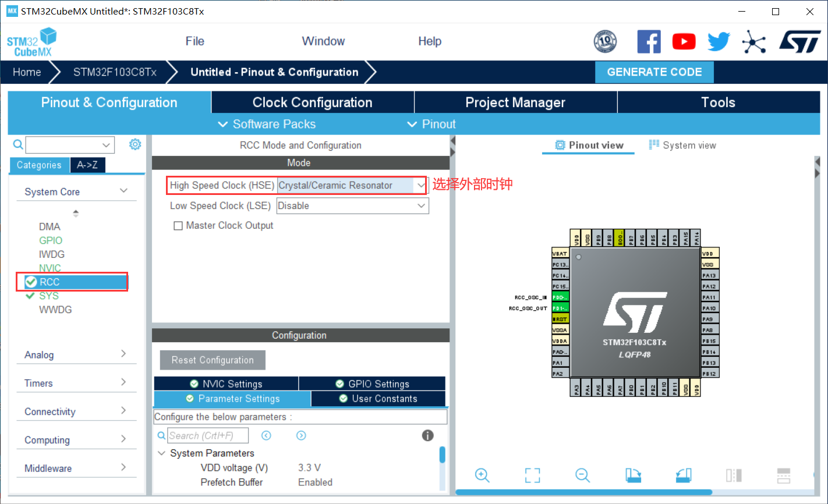Screen dimensions: 828x504
Task: Open the Window menu
Action: [323, 41]
